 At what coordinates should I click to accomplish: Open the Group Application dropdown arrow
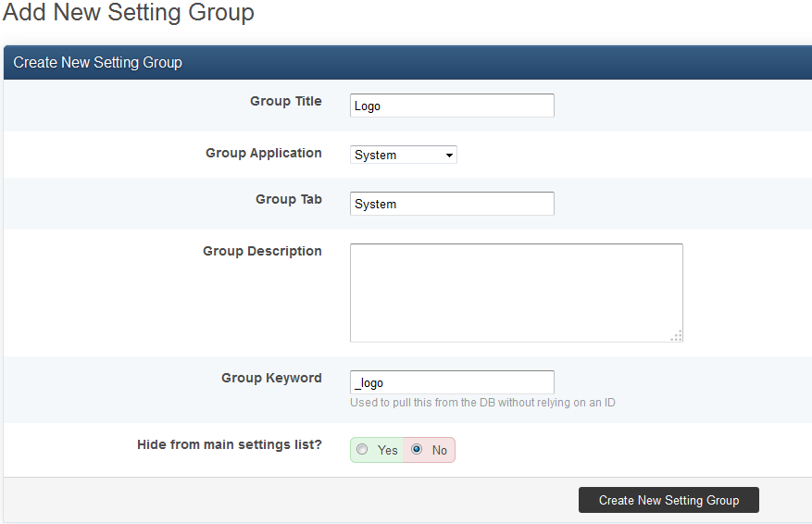coord(449,156)
